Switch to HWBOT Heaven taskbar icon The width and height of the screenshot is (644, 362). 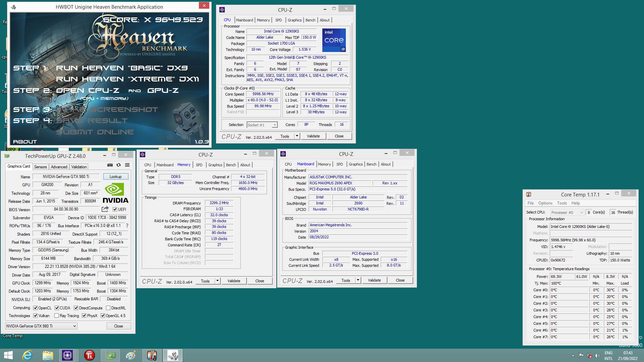pyautogui.click(x=173, y=355)
